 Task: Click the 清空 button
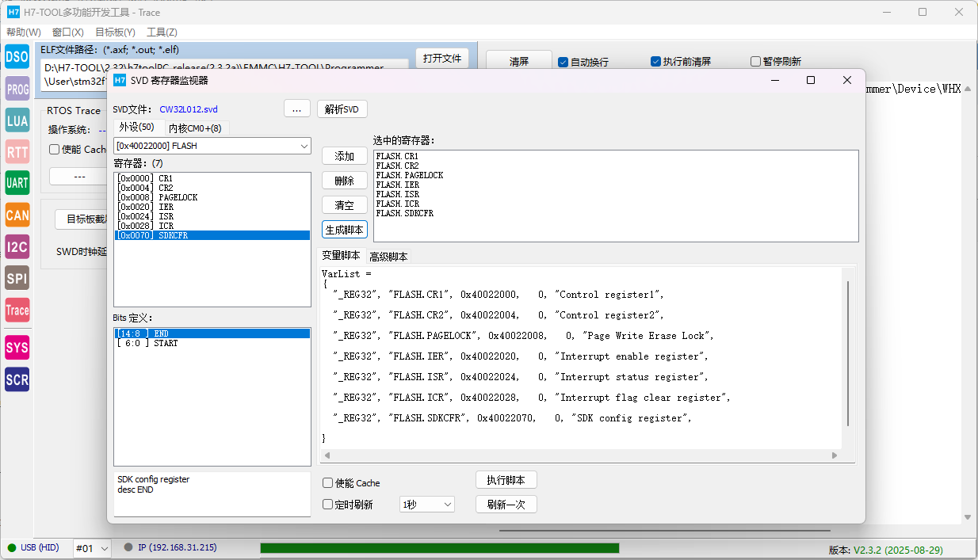[345, 205]
